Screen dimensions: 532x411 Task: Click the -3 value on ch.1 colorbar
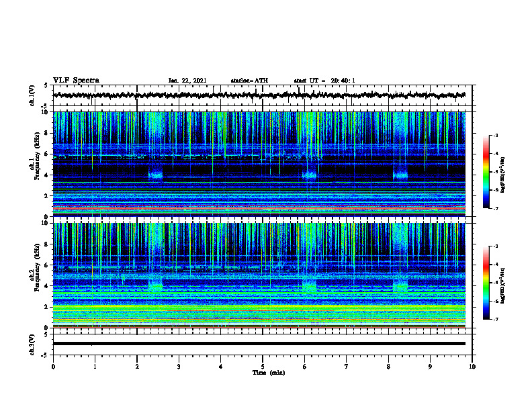495,135
